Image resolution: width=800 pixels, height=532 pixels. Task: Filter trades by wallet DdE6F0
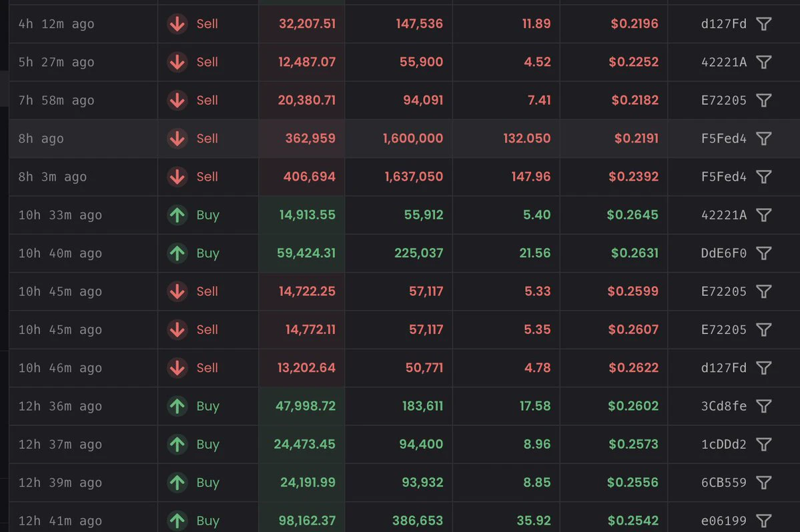pyautogui.click(x=763, y=253)
